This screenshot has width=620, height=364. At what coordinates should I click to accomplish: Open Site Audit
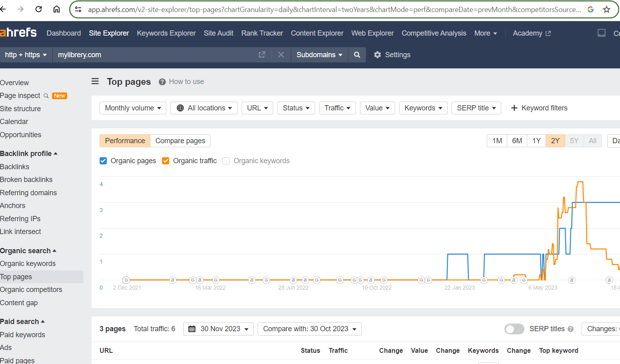coord(218,33)
